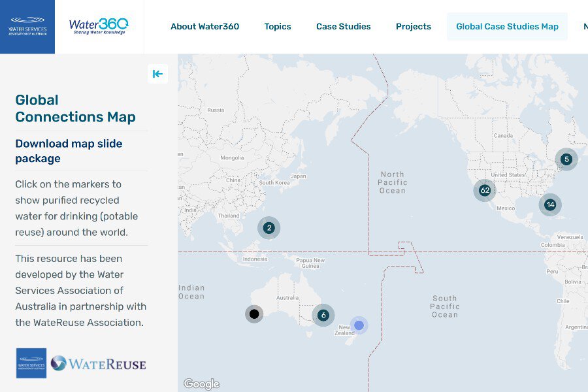
Task: Click the Google logo on the map
Action: pyautogui.click(x=201, y=384)
